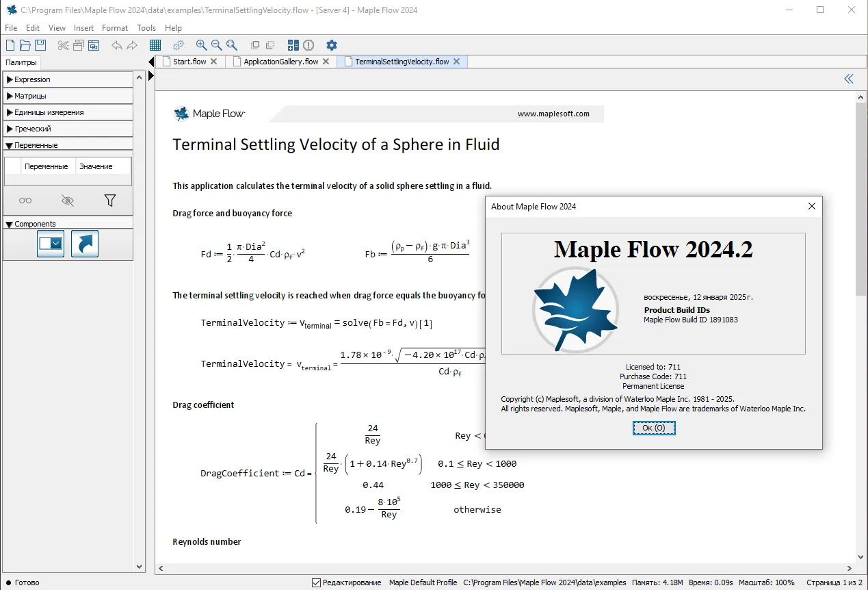Click the exclamation alert icon in toolbar
The width and height of the screenshot is (868, 590).
308,45
